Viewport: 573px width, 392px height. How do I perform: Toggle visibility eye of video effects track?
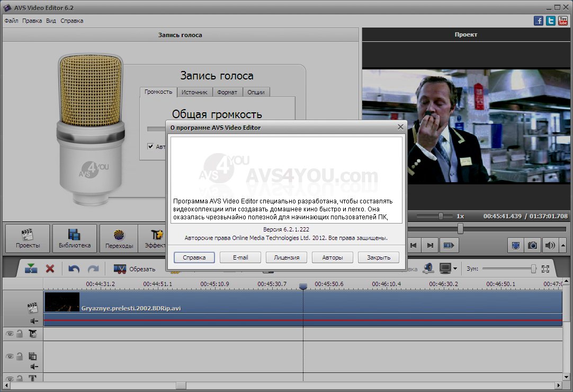coord(10,334)
